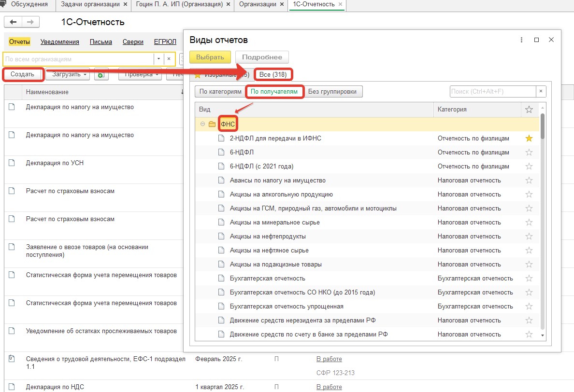The height and width of the screenshot is (392, 574).
Task: Open the Загрузить dropdown menu
Action: 68,74
